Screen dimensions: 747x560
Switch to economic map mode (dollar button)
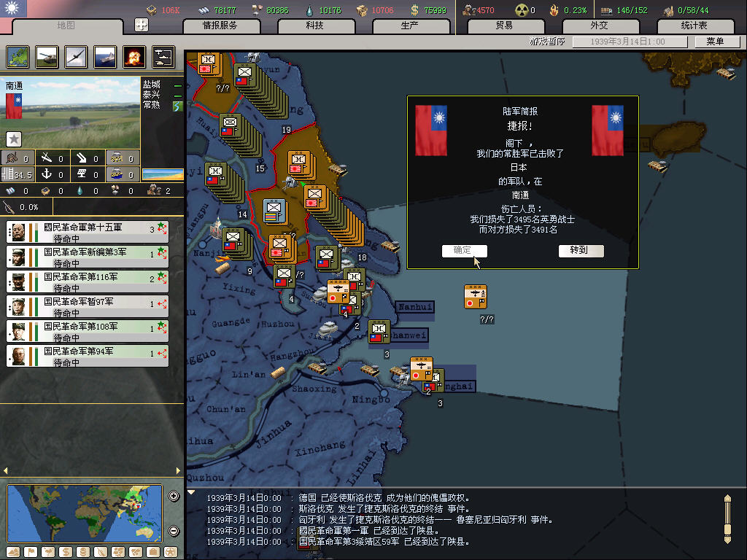click(66, 552)
